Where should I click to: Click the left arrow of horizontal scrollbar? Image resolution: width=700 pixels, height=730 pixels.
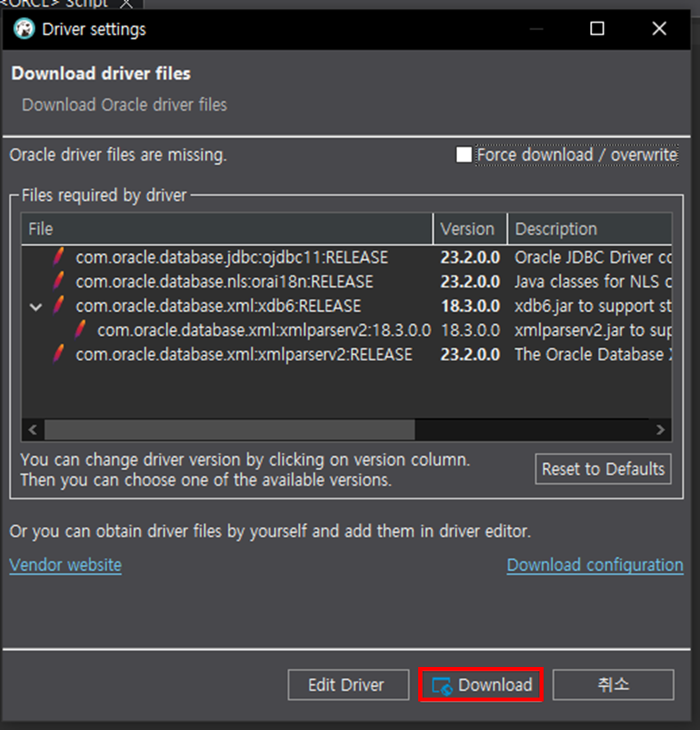[33, 429]
